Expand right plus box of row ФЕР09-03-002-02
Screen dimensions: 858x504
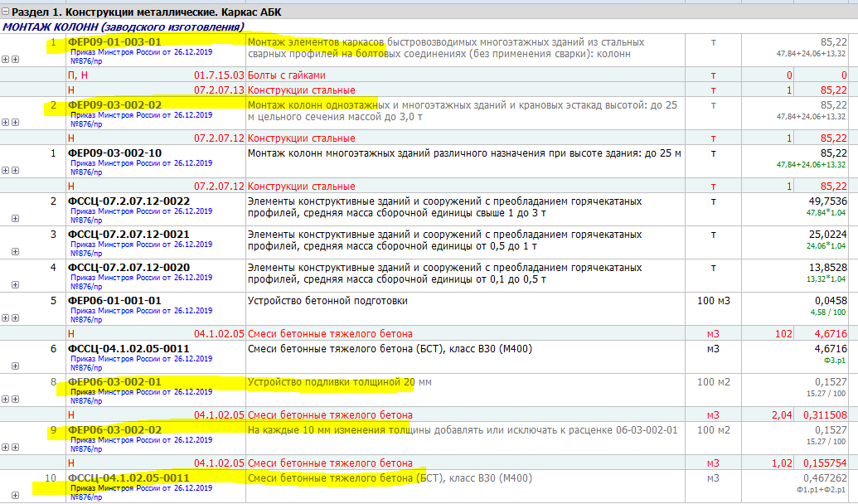click(x=15, y=122)
